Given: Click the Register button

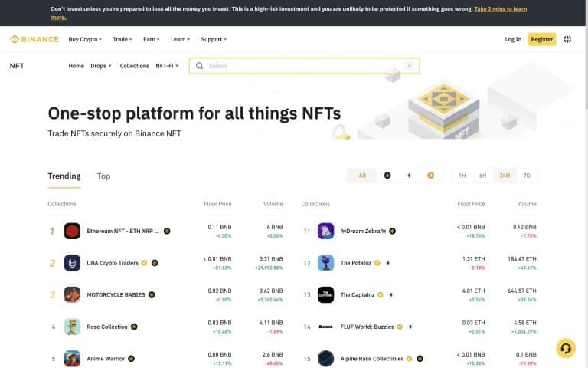Looking at the screenshot, I should pos(542,39).
